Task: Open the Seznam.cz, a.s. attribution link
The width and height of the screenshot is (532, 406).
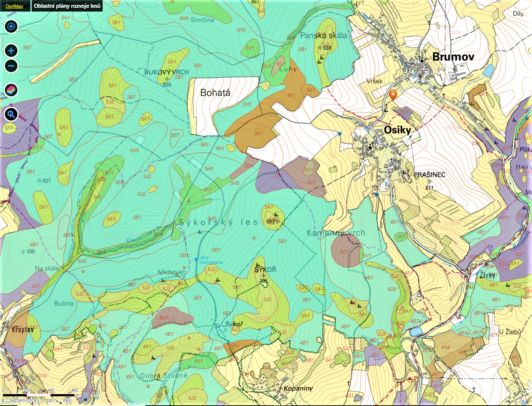Action: pos(25,400)
